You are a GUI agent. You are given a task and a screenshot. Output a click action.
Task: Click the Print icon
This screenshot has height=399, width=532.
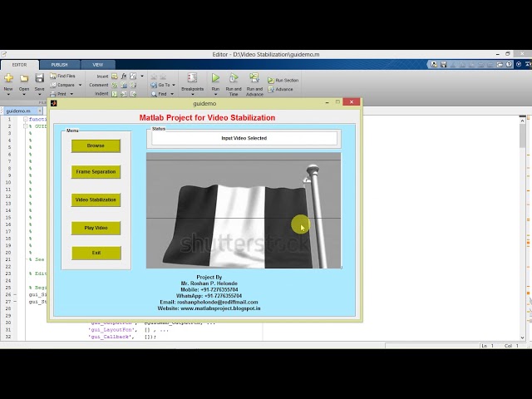pos(53,94)
